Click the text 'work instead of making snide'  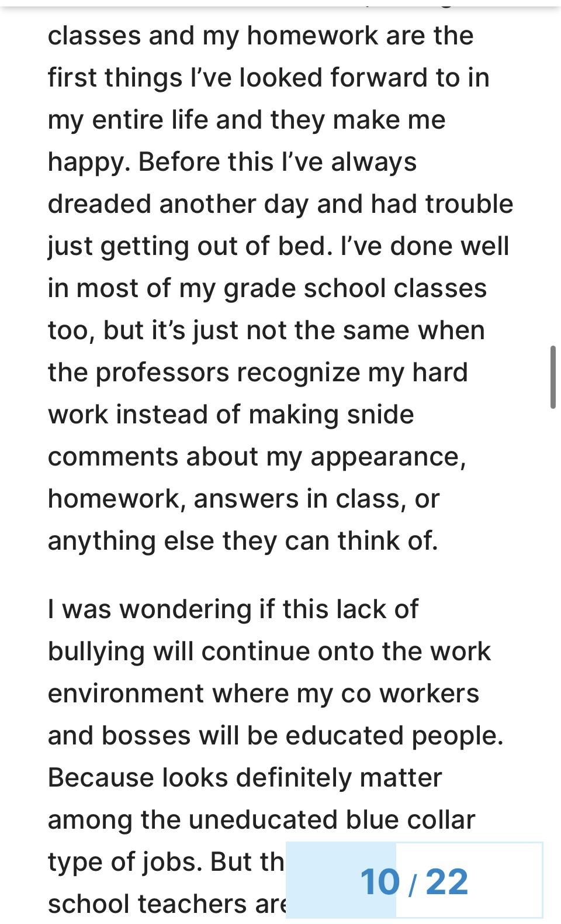click(x=231, y=415)
